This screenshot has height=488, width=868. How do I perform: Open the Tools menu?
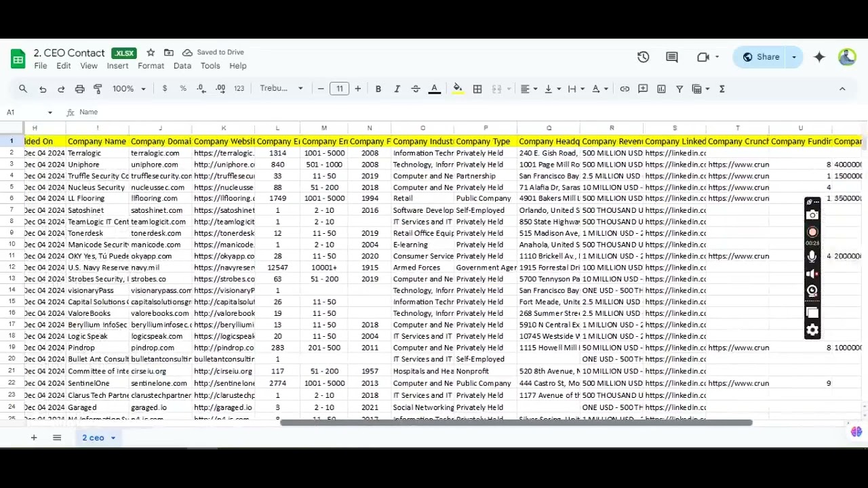coord(210,66)
